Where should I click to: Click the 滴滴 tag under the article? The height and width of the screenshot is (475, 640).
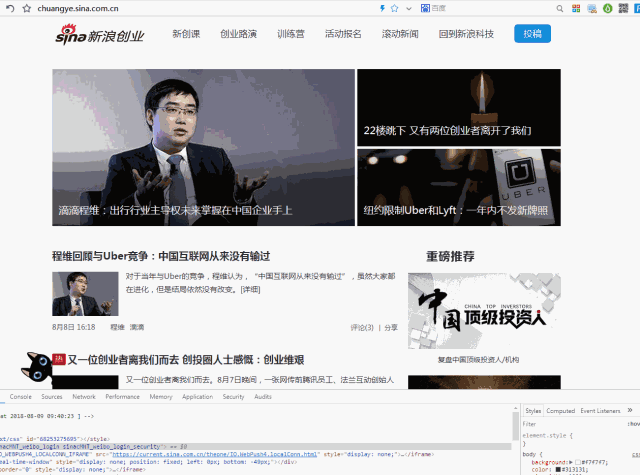click(x=137, y=327)
